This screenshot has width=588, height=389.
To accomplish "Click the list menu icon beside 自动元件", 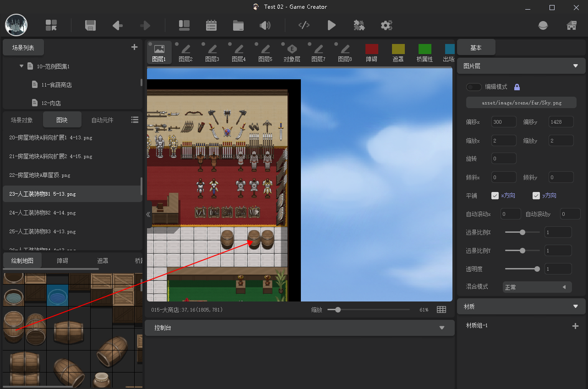I will pyautogui.click(x=135, y=120).
